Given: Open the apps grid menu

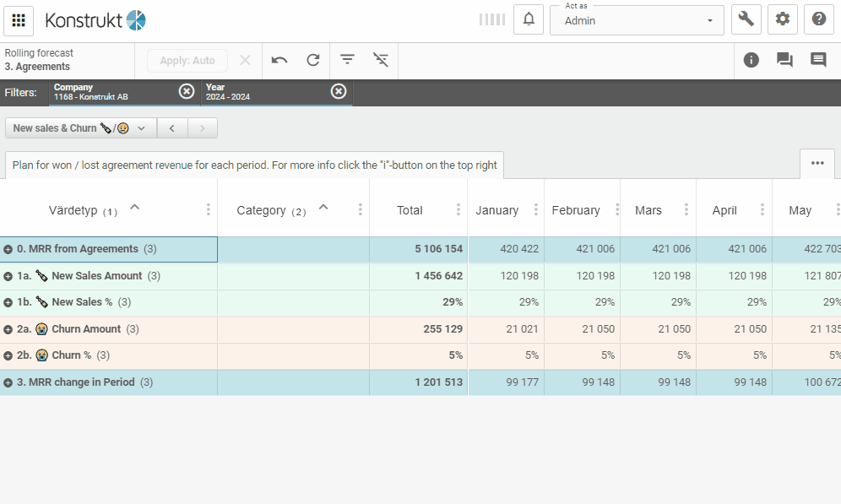Looking at the screenshot, I should click(19, 20).
